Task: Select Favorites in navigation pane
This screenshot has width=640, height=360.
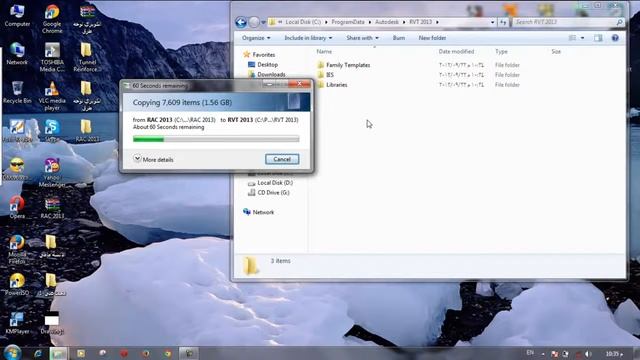Action: (x=259, y=55)
